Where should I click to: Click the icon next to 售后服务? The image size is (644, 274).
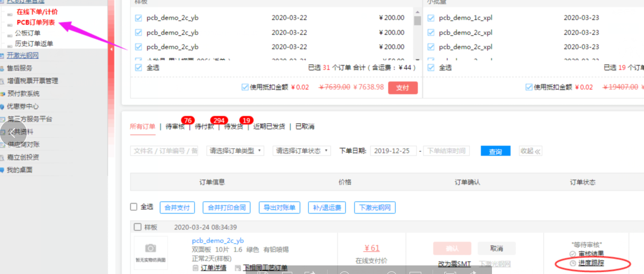(3, 68)
